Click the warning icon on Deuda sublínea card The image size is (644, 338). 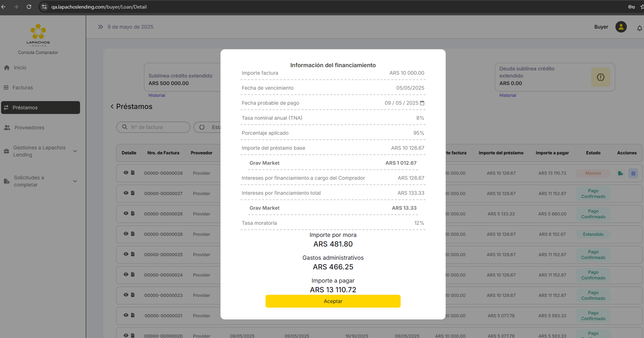click(x=600, y=77)
